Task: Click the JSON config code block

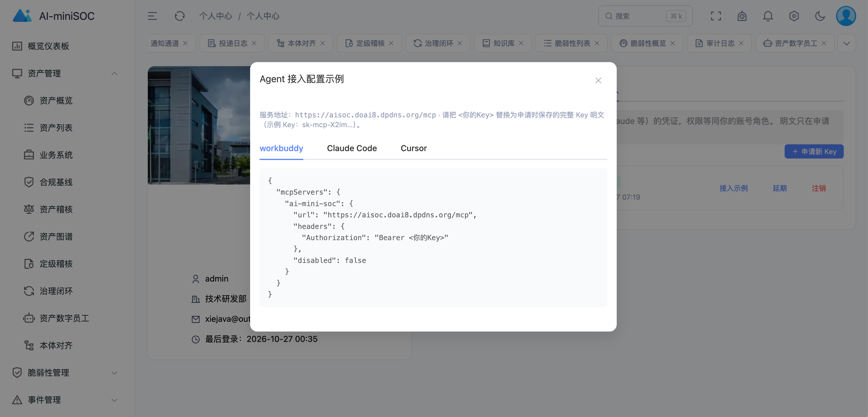Action: click(433, 238)
